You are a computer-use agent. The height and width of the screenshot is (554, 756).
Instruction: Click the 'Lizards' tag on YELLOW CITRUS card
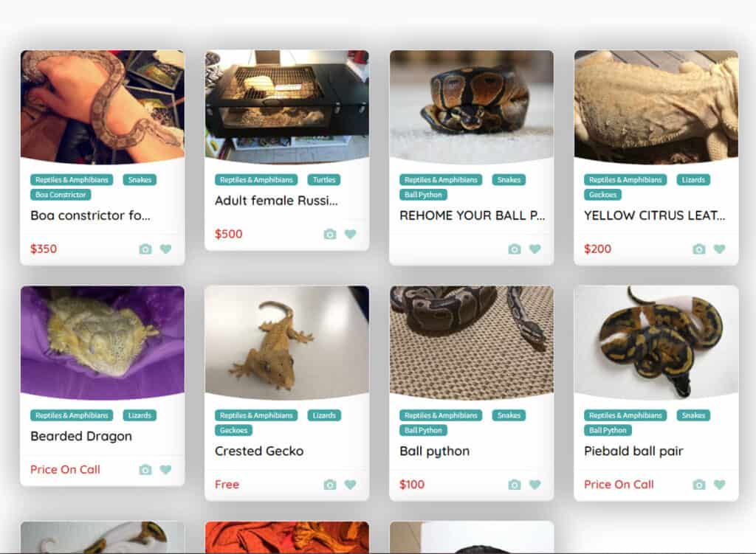click(692, 179)
